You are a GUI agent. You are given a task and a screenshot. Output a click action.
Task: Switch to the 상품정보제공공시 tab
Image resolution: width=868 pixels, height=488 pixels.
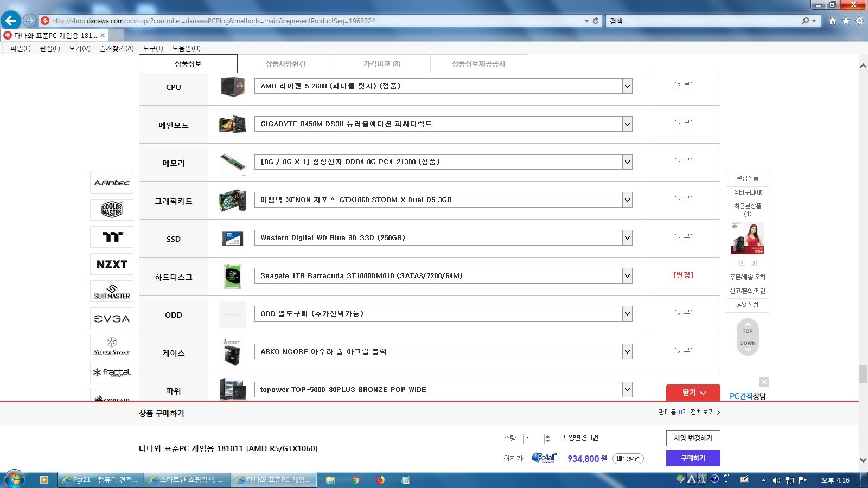[478, 63]
